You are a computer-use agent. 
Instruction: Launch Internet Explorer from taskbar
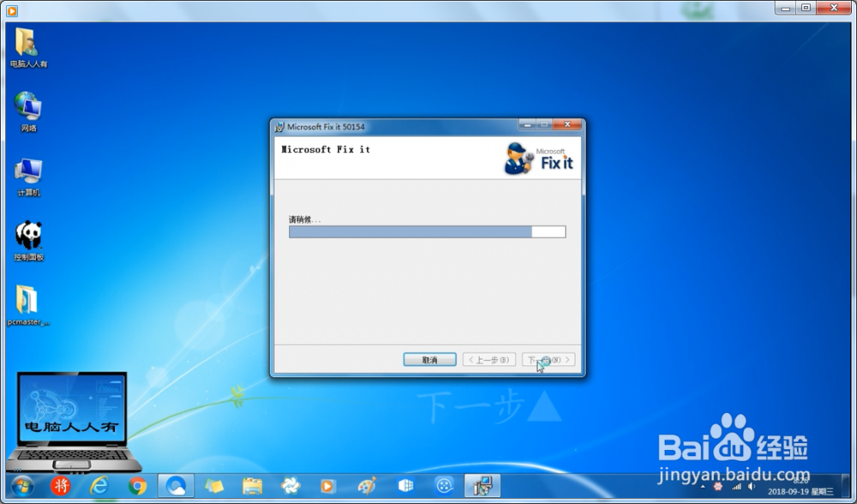(x=99, y=485)
